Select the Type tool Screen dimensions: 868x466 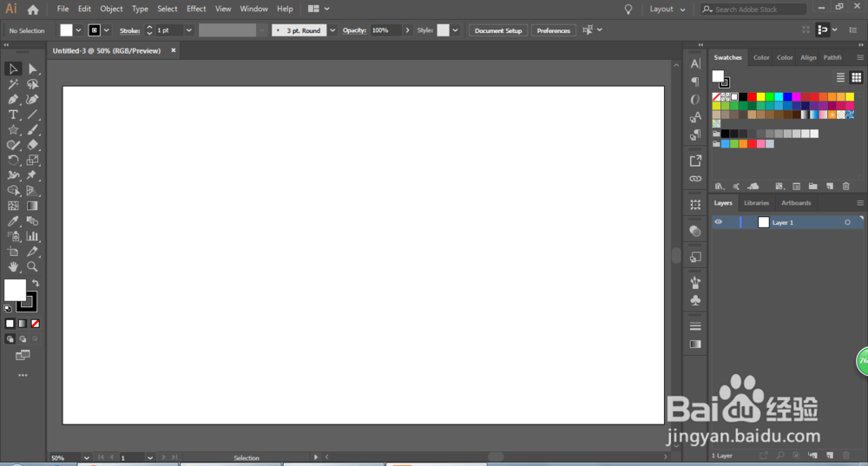tap(13, 115)
